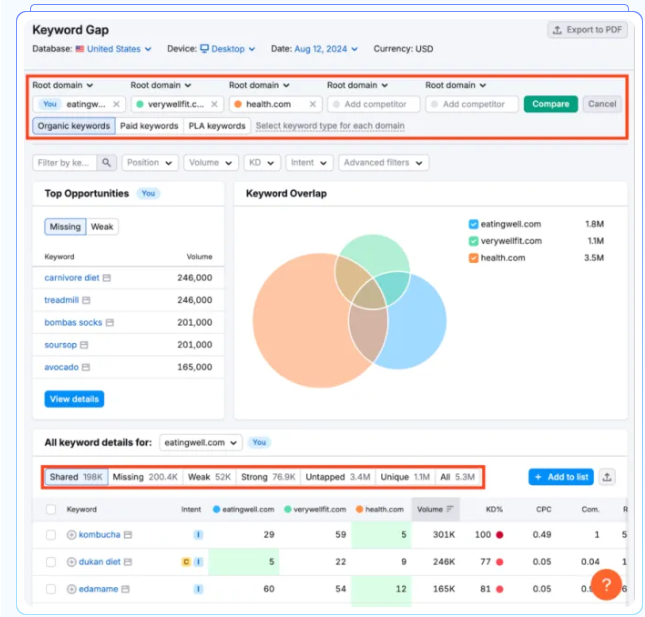Click informational intent badge in kombucha row
This screenshot has height=617, width=645.
(x=198, y=535)
